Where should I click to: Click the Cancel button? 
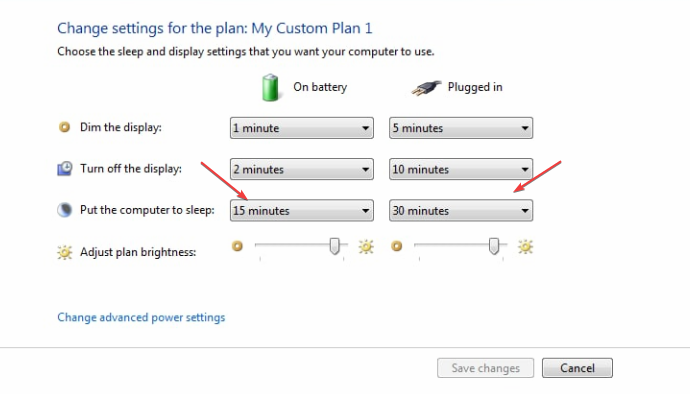(x=577, y=368)
